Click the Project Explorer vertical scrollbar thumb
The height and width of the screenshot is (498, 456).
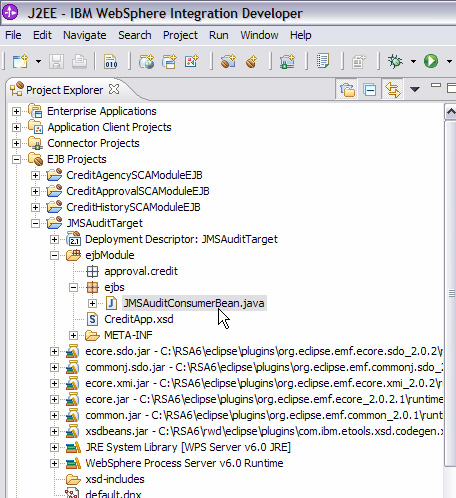pos(450,293)
